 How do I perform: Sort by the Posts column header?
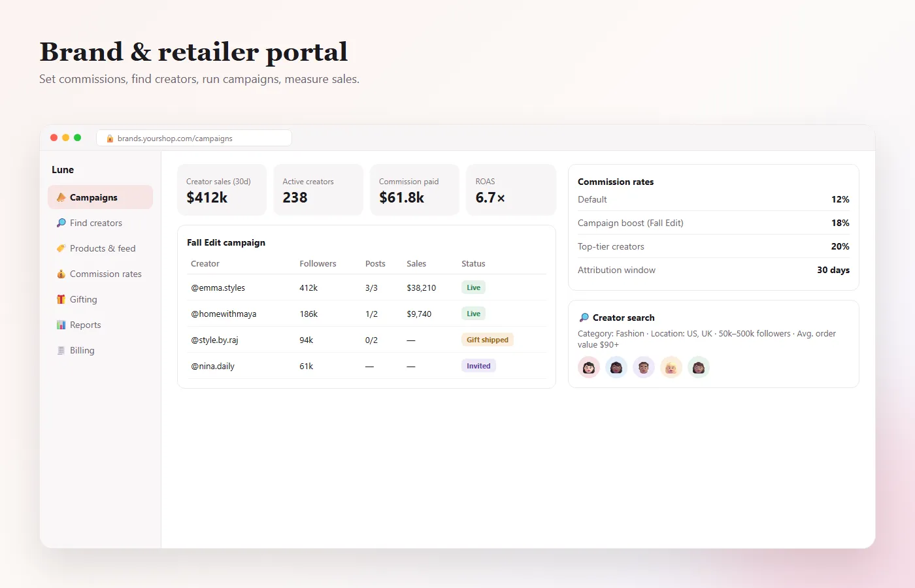pyautogui.click(x=375, y=264)
